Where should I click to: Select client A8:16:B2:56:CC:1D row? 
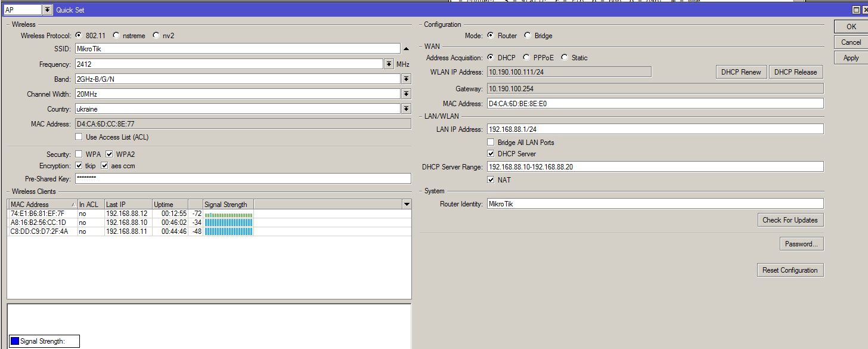(209, 223)
